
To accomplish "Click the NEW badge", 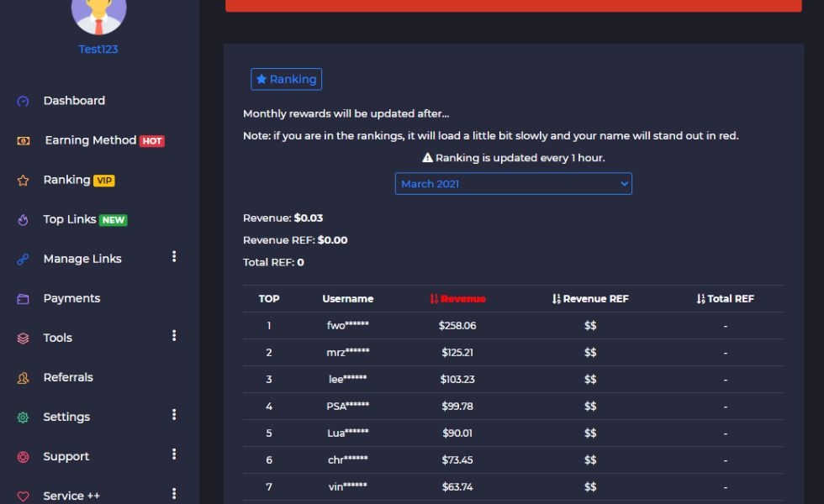I will click(113, 220).
